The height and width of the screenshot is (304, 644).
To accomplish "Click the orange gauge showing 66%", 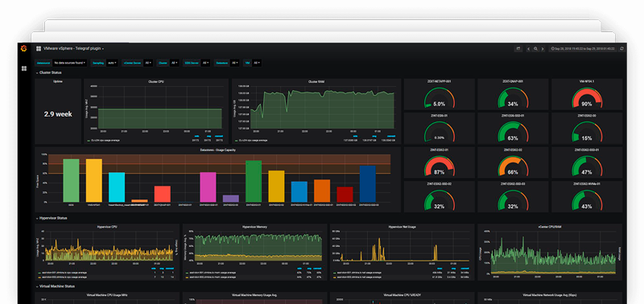I will click(x=513, y=166).
